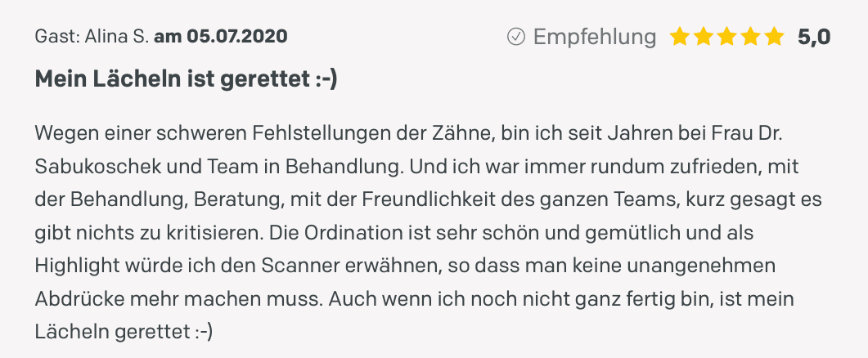The height and width of the screenshot is (358, 868).
Task: Click the first yellow rating star
Action: pos(679,37)
